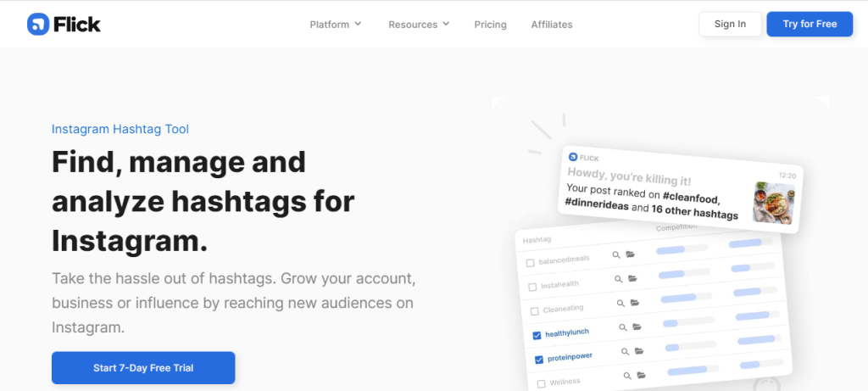Click search icon in proteinpower row

coord(625,352)
